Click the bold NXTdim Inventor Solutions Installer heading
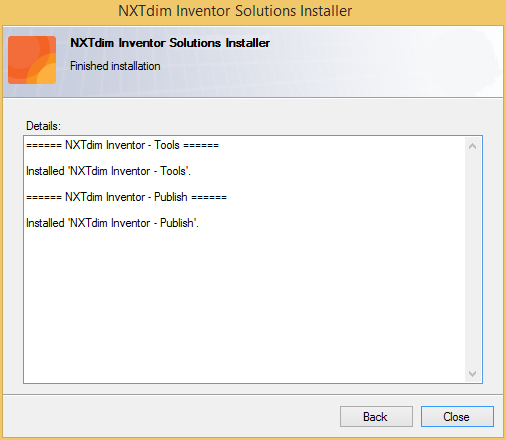This screenshot has width=506, height=440. tap(170, 43)
